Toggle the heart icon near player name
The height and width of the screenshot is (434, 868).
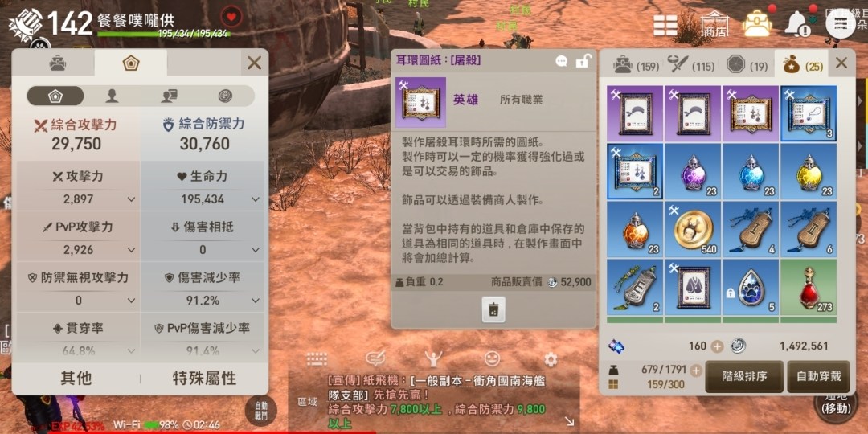click(231, 17)
